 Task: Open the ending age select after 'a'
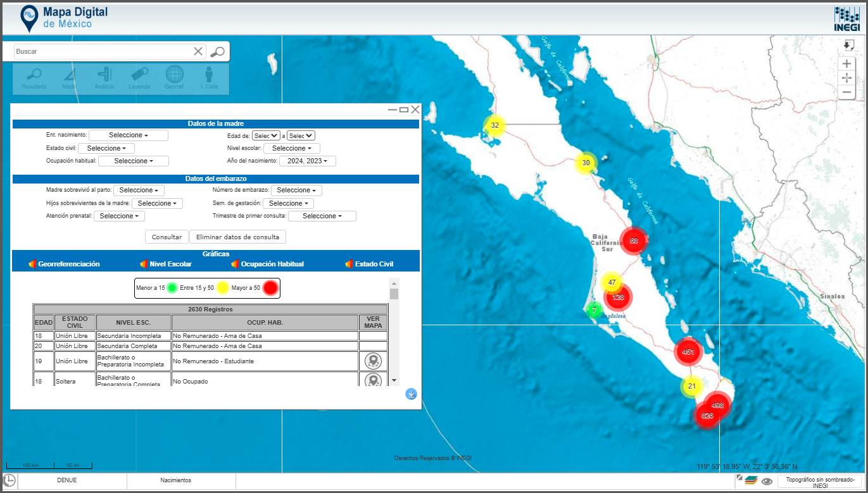click(x=301, y=135)
